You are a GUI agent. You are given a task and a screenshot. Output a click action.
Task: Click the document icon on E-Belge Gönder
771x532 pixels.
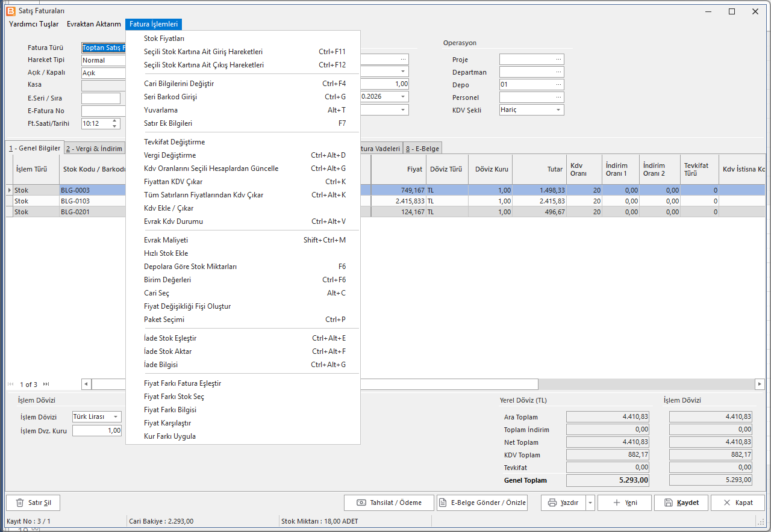(x=443, y=503)
